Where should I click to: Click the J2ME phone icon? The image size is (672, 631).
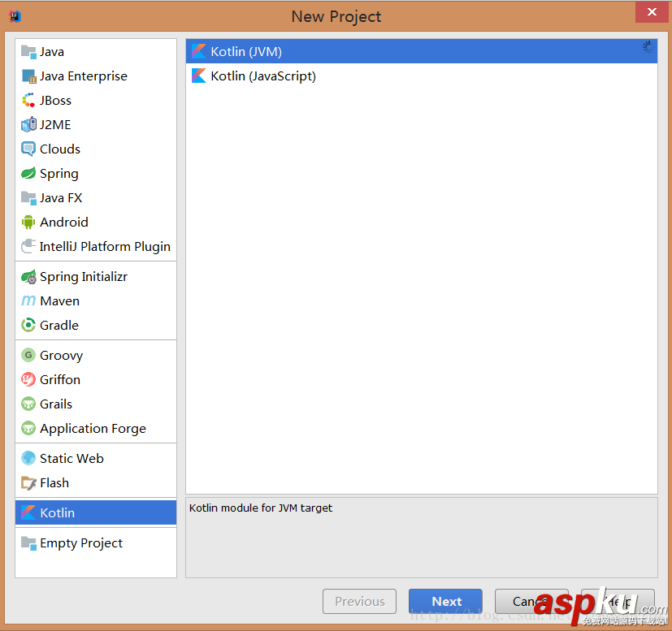[28, 125]
